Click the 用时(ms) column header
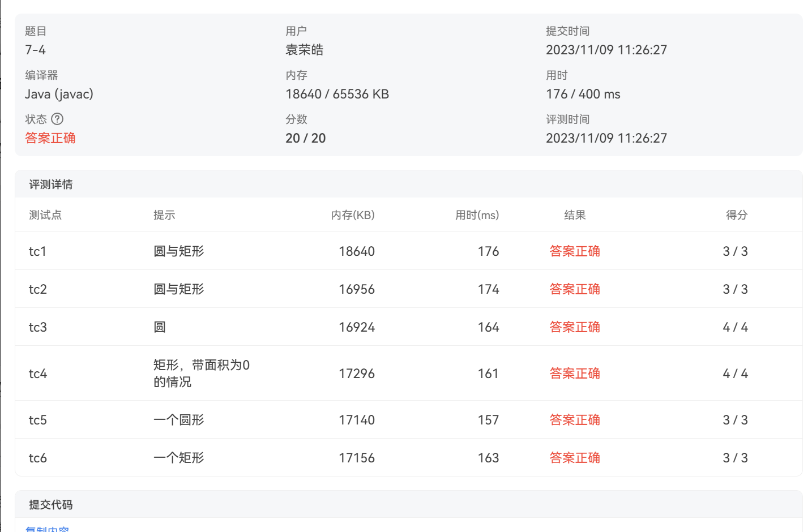Image resolution: width=812 pixels, height=532 pixels. (x=477, y=215)
